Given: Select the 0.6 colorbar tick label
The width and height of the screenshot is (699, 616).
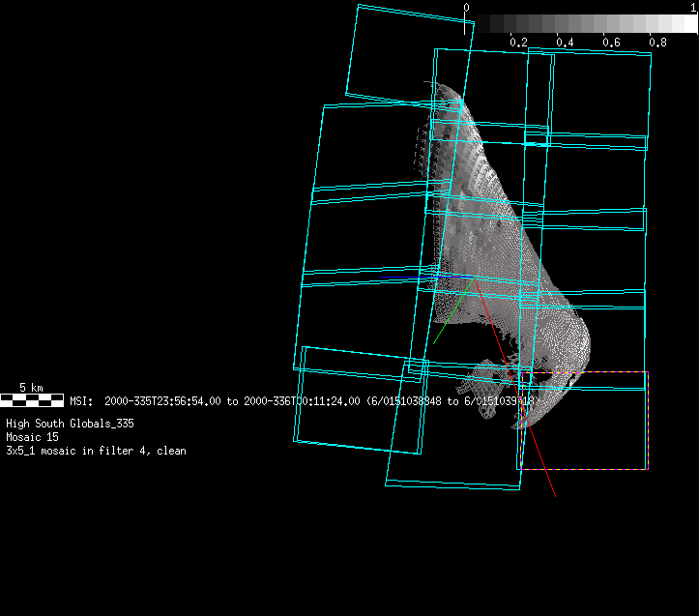Looking at the screenshot, I should pos(611,43).
